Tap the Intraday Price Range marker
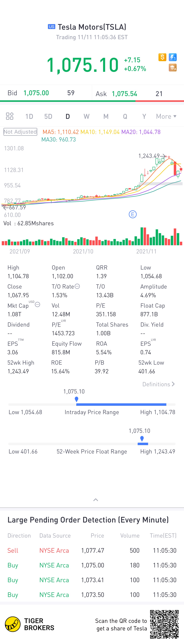The width and height of the screenshot is (184, 644). tap(77, 399)
